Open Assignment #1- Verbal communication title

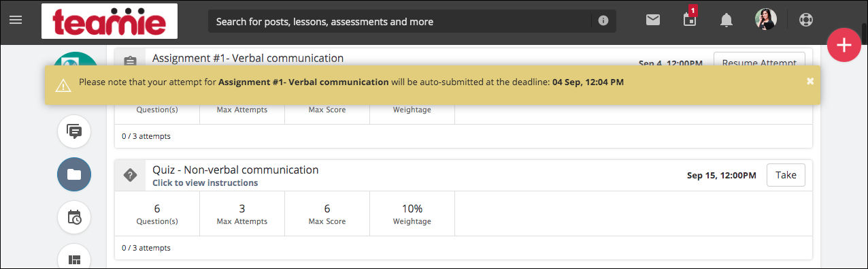tap(248, 58)
